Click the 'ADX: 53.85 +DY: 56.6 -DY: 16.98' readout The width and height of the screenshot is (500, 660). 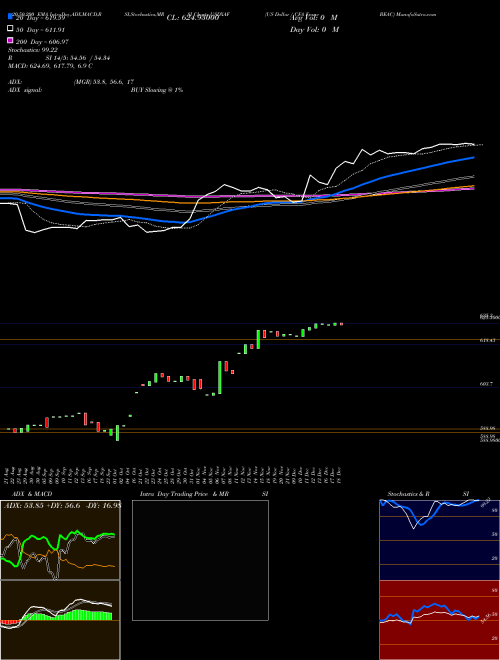tap(62, 505)
